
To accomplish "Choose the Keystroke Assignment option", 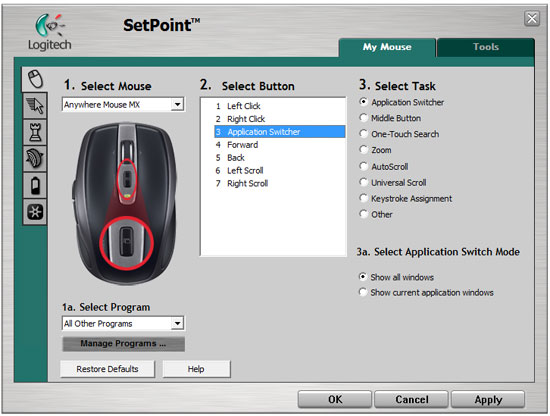I will tap(364, 198).
